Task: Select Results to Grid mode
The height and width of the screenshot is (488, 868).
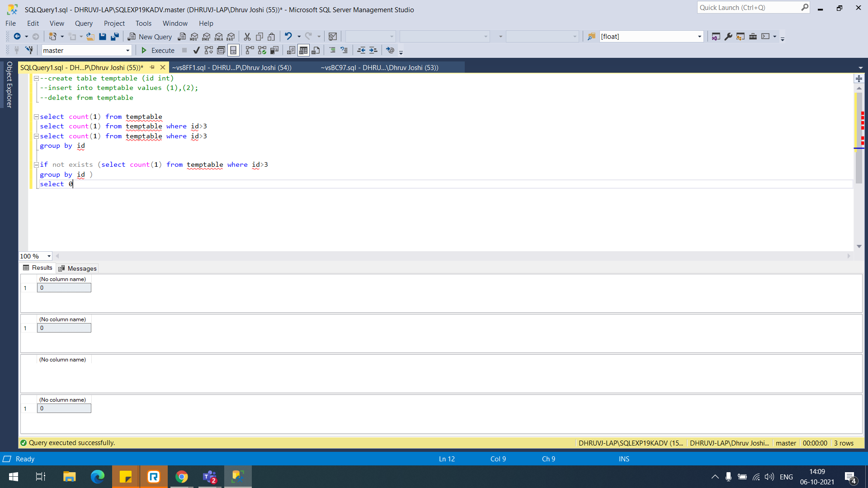Action: (x=303, y=50)
